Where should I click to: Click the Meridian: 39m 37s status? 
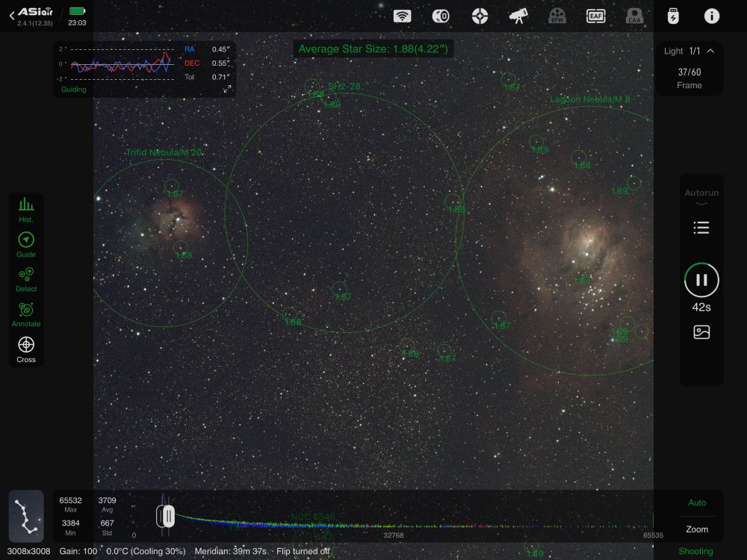click(231, 552)
